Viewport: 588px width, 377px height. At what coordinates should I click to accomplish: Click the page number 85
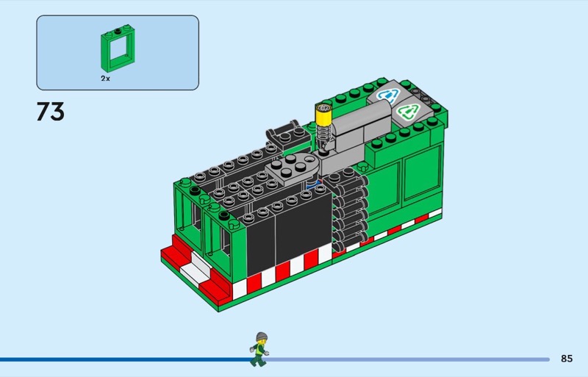(566, 359)
